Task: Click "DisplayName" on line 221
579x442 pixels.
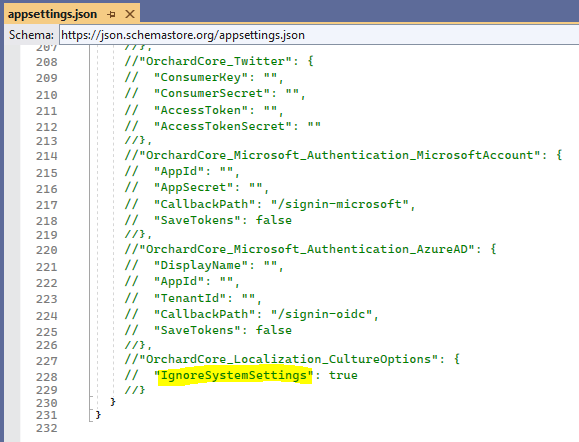Action: [x=201, y=265]
